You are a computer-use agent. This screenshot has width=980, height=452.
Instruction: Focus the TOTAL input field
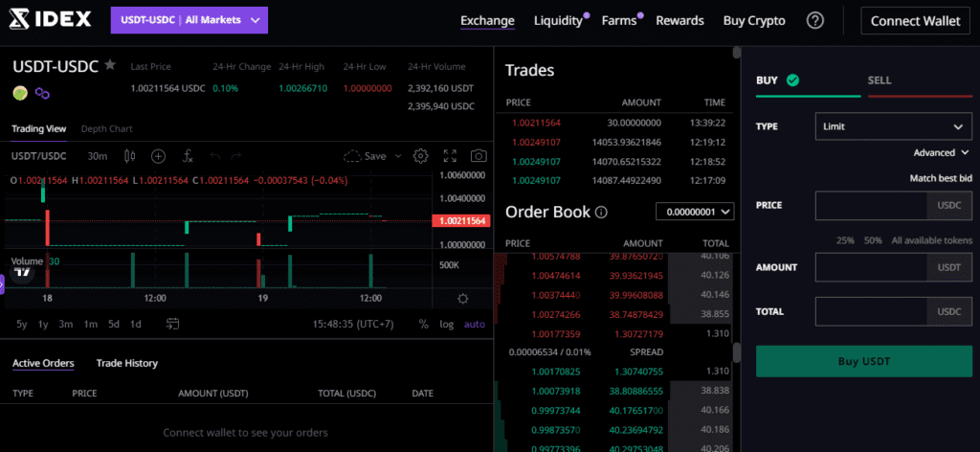[872, 311]
